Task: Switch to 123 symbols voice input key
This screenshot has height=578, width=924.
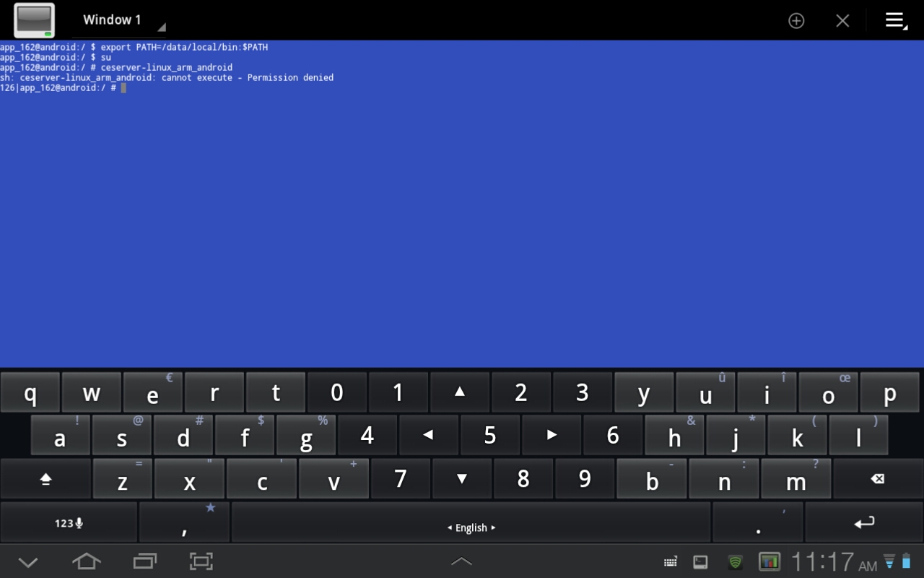Action: click(69, 523)
